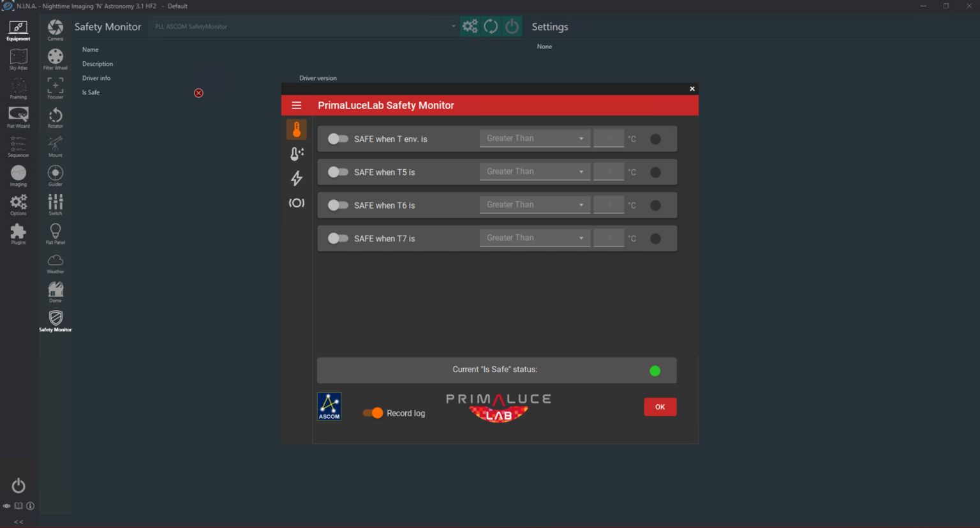
Task: Open the Imaging tab
Action: (x=19, y=176)
